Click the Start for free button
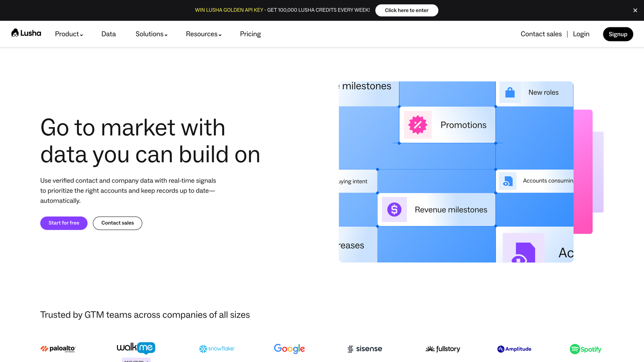Image resolution: width=644 pixels, height=362 pixels. coord(64,223)
